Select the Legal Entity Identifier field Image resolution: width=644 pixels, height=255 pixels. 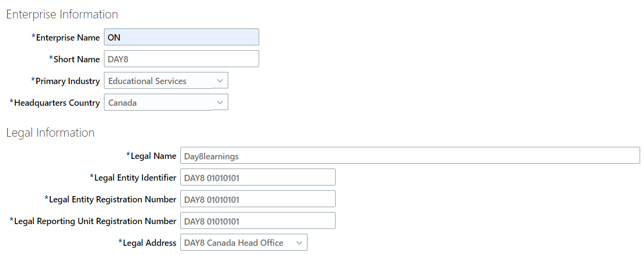pos(257,177)
